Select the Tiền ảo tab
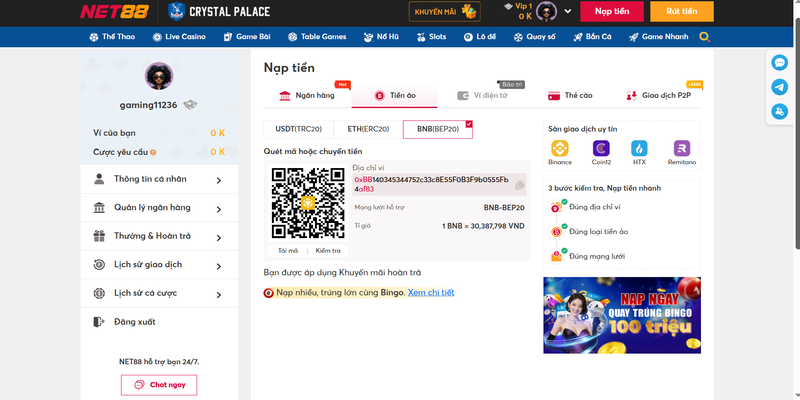 point(394,95)
